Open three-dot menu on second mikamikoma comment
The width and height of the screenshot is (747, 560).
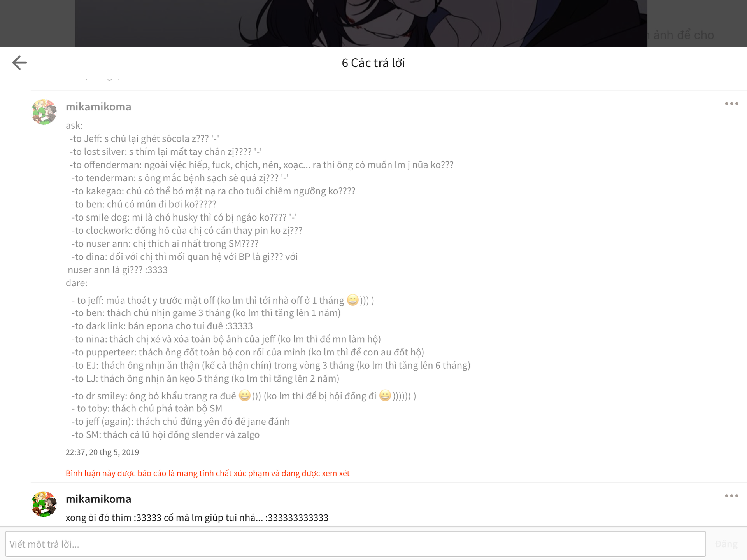point(731,496)
